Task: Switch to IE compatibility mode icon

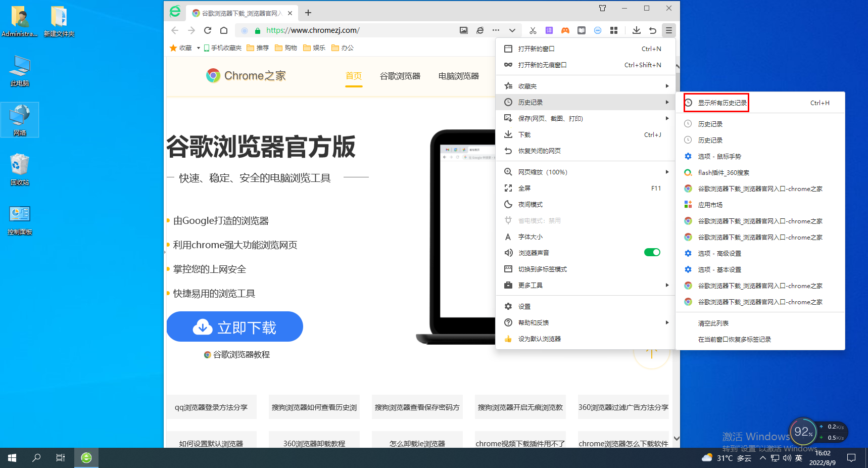Action: (480, 30)
